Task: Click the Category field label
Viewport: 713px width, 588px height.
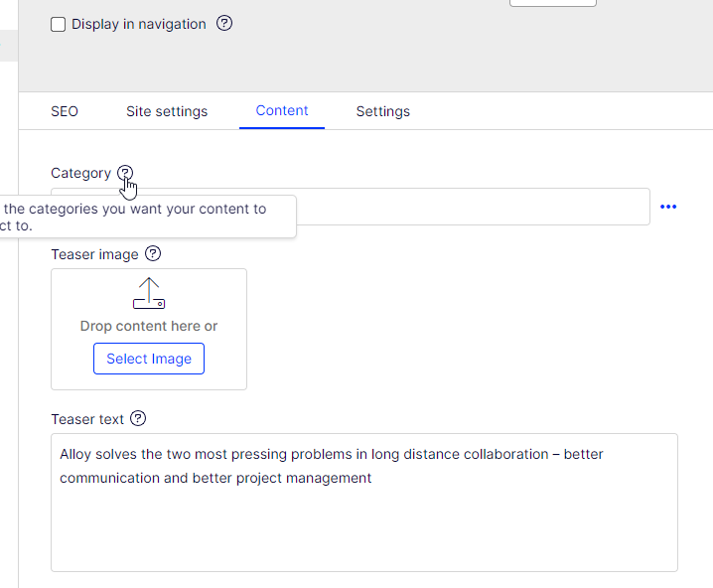Action: click(x=80, y=173)
